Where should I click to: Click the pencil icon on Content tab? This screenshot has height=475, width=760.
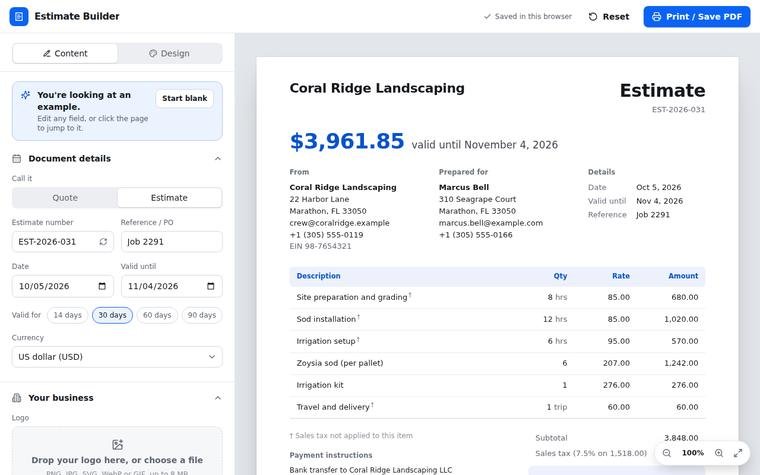click(x=47, y=53)
